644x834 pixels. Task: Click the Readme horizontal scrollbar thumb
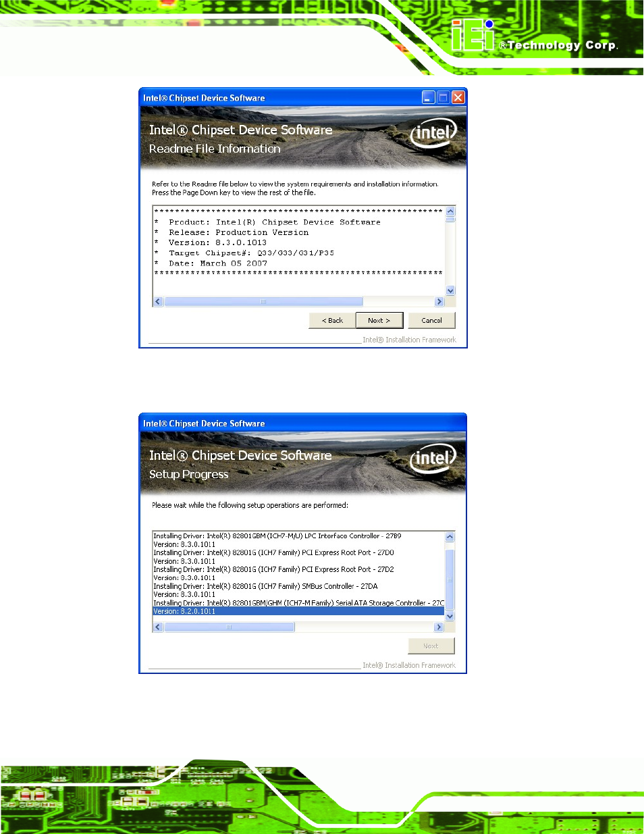(x=263, y=302)
